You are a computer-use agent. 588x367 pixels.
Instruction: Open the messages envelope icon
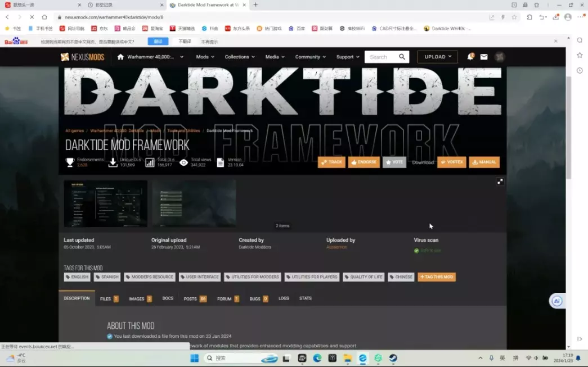(484, 57)
